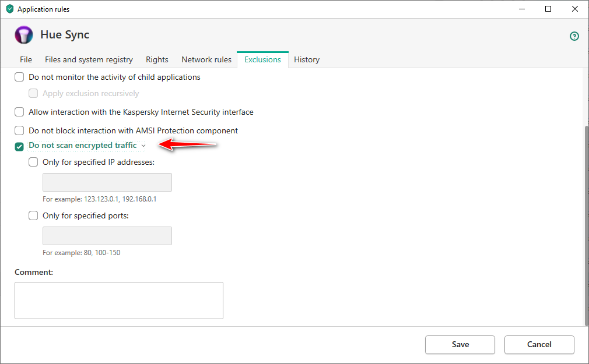589x364 pixels.
Task: Click the IP addresses input field
Action: (107, 182)
